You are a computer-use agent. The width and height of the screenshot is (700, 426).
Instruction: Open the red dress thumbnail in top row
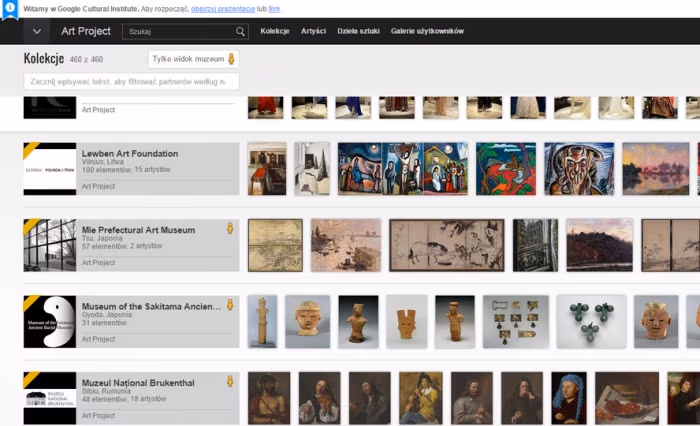(266, 108)
